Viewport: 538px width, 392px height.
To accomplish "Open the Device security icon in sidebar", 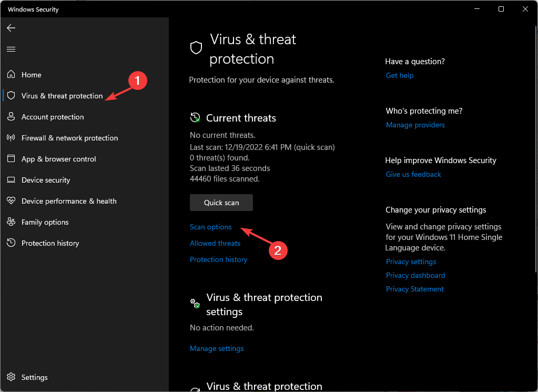I will (11, 179).
